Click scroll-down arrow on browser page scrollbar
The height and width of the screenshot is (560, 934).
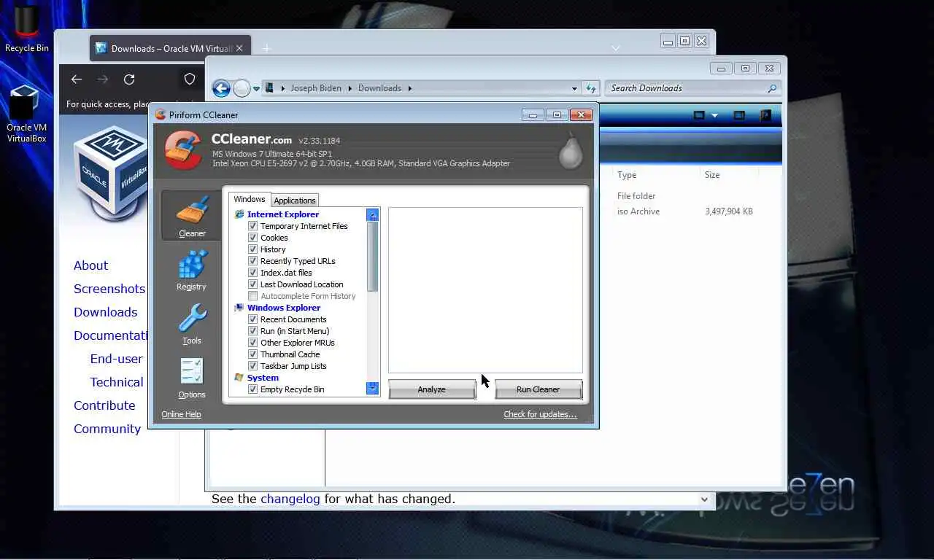click(704, 499)
